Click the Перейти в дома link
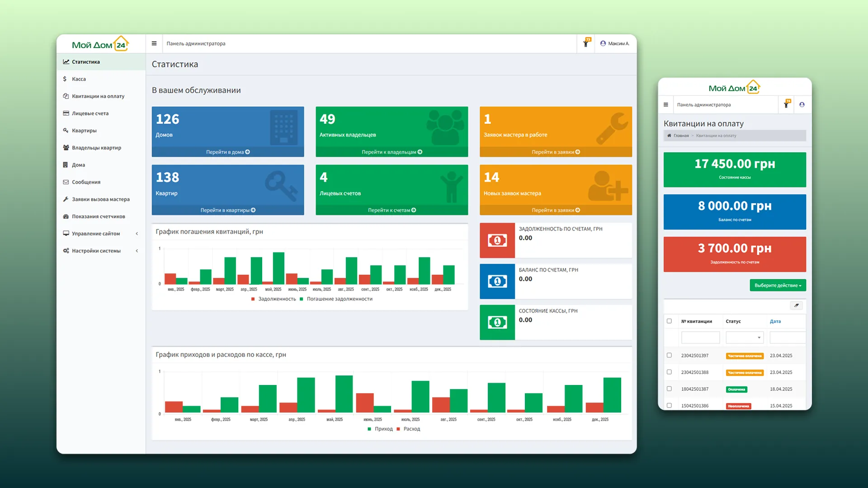 click(x=228, y=152)
